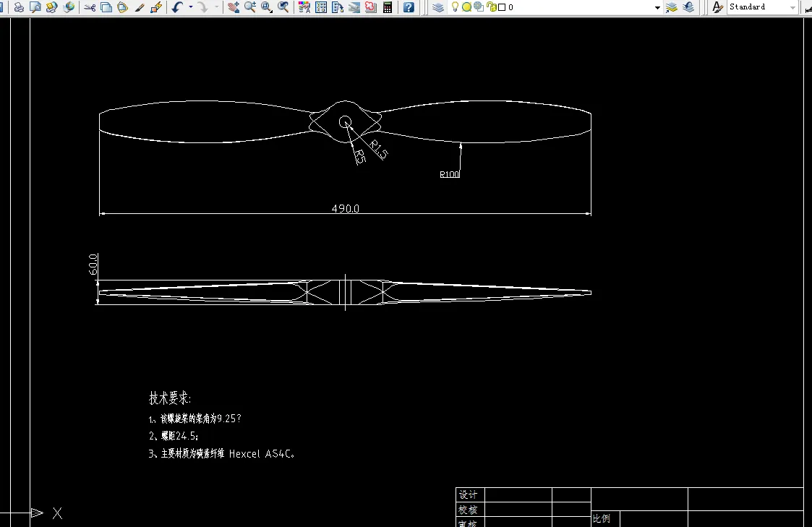Click the Help question mark icon
812x527 pixels.
click(409, 7)
